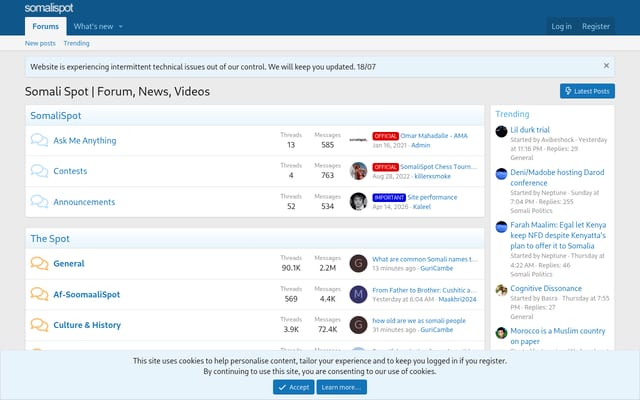Click avatar beside Deni/Madobe hosting Darod conference
This screenshot has width=640, height=400.
501,174
